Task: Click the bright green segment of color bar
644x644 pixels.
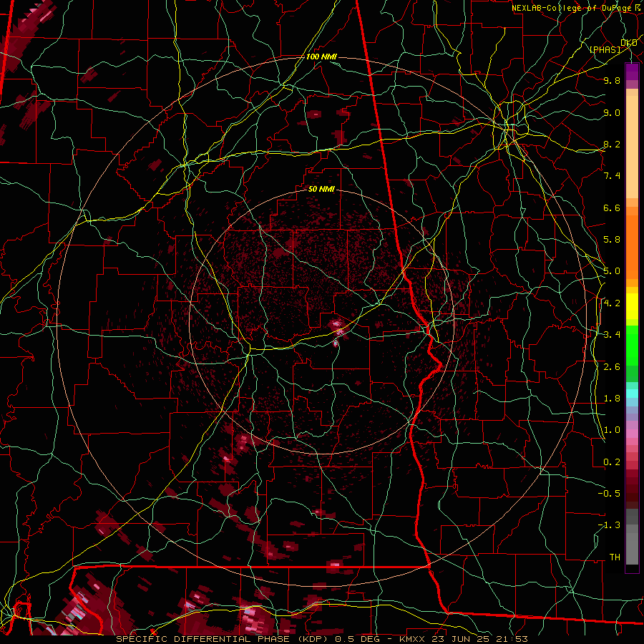Action: tap(632, 346)
